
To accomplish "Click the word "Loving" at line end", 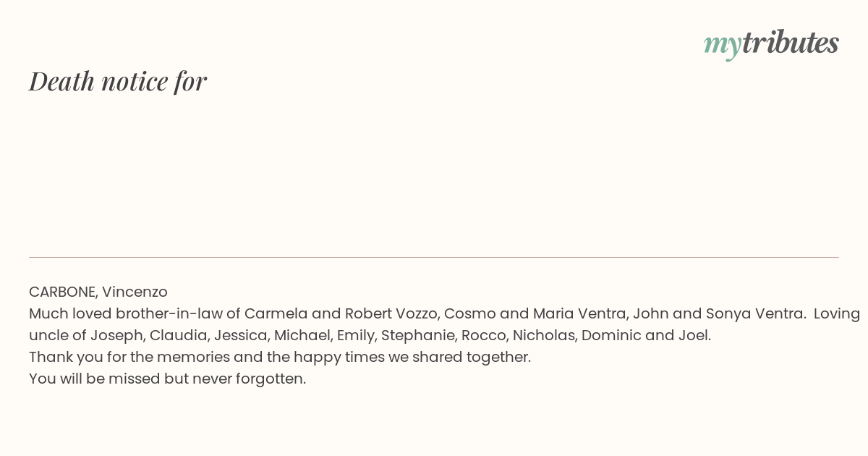I will (x=837, y=314).
